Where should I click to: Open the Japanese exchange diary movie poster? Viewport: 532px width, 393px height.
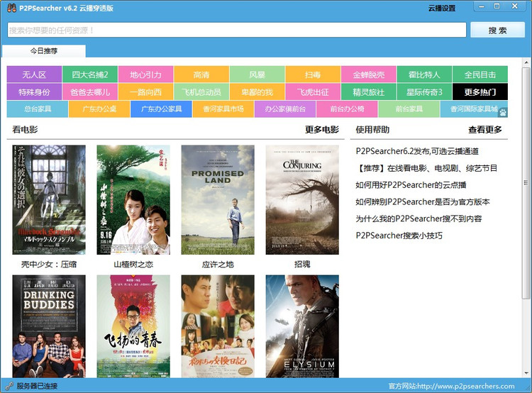click(x=218, y=326)
